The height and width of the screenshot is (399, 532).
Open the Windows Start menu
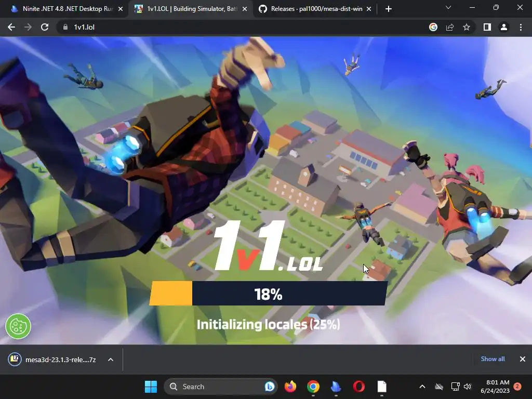151,387
